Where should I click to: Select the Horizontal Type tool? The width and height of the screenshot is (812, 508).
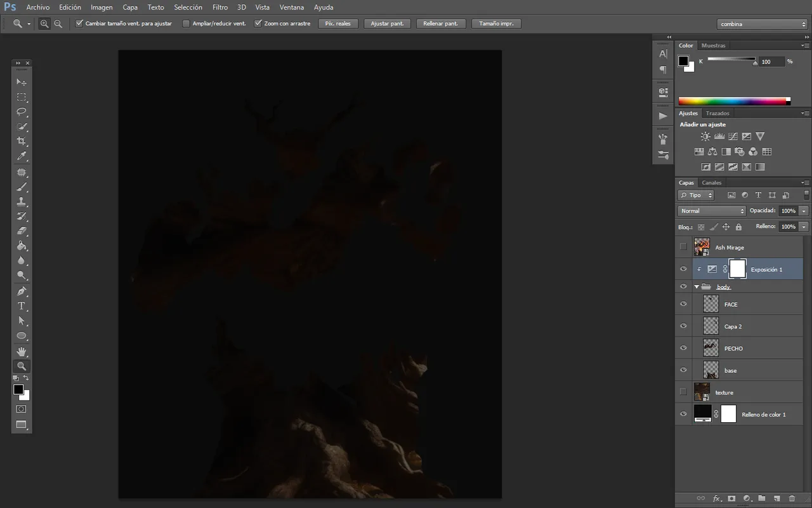(22, 306)
